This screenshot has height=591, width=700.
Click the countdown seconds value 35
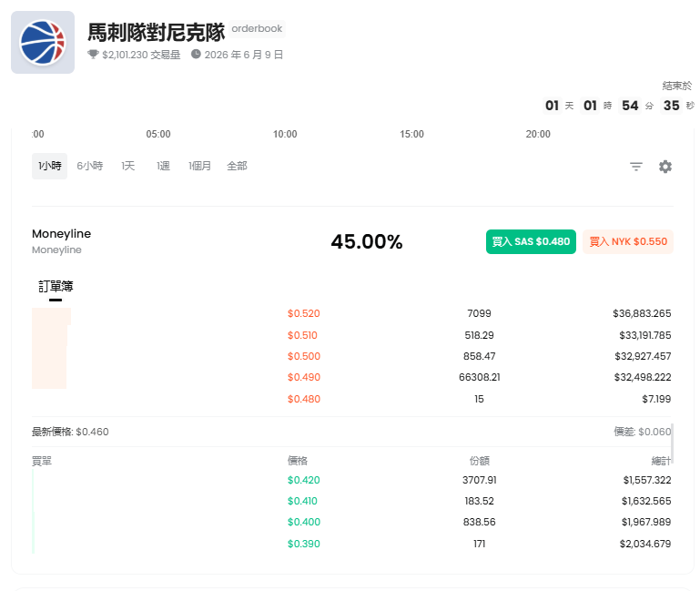[671, 106]
